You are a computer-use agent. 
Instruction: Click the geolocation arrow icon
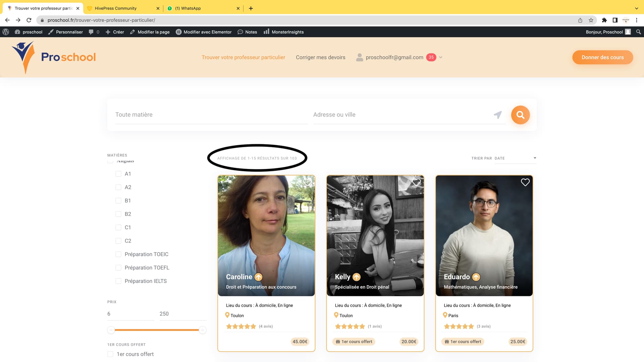coord(498,115)
